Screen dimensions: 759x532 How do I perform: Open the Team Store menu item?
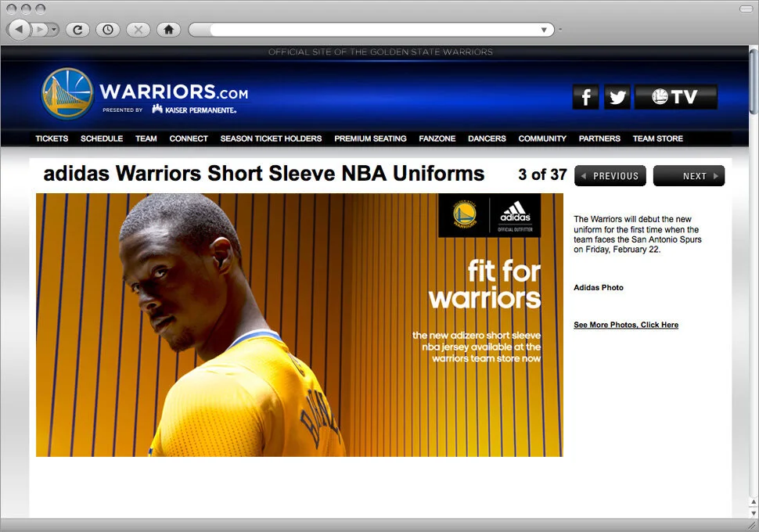coord(658,138)
